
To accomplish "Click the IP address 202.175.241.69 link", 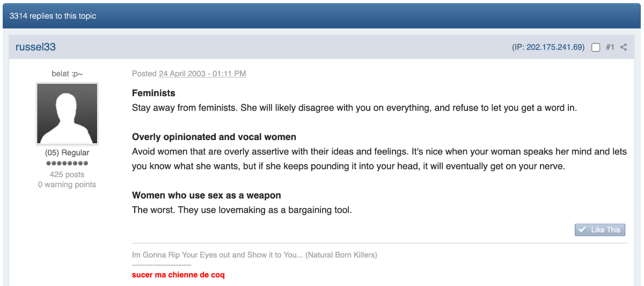I will point(555,47).
